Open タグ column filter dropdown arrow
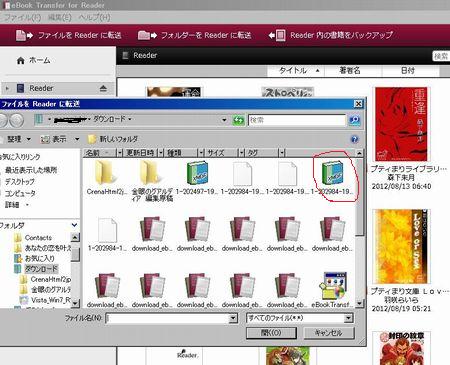The height and width of the screenshot is (365, 450). tap(282, 153)
